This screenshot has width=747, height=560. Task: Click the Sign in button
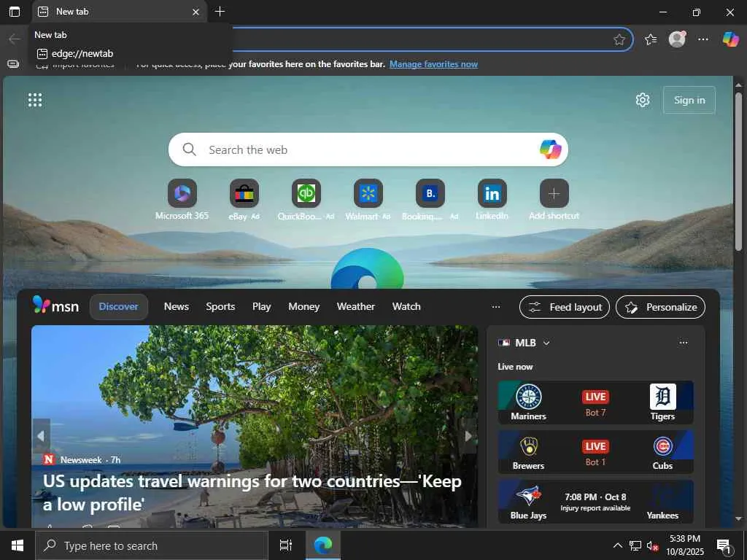[x=689, y=100]
